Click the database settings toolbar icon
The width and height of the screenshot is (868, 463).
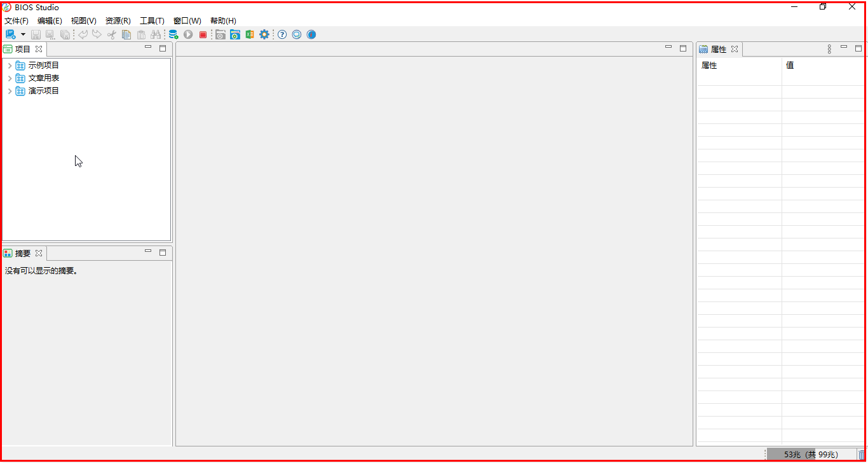pos(173,34)
